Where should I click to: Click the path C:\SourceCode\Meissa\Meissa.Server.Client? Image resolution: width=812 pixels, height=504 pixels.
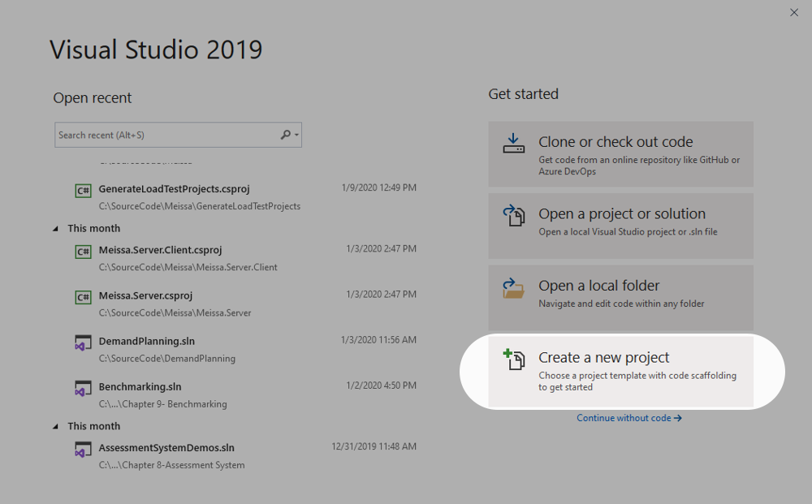(x=188, y=267)
